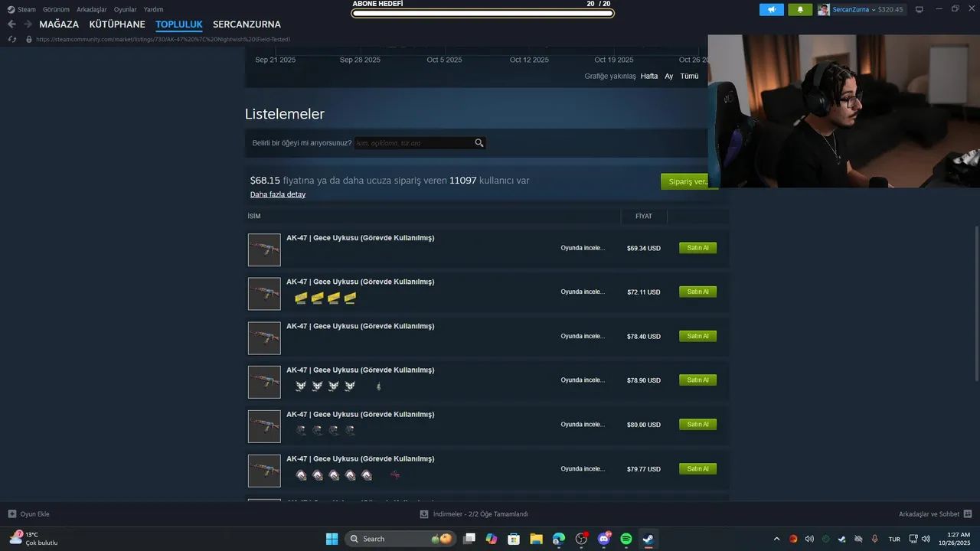Open the AK-47 thumbnail of the $78.90 listing
Screen dimensions: 980x551
(x=264, y=382)
